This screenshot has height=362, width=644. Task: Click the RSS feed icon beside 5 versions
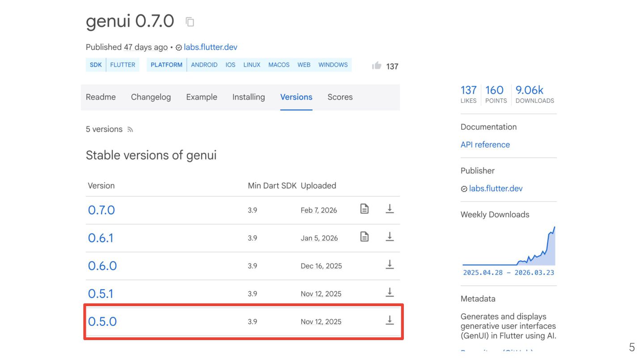pyautogui.click(x=130, y=130)
